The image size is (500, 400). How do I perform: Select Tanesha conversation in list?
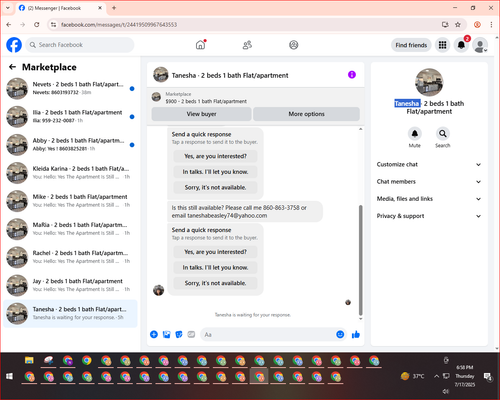(x=70, y=313)
